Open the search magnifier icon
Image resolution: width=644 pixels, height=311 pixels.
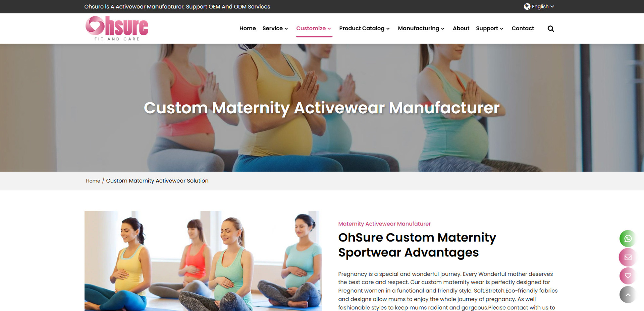550,29
